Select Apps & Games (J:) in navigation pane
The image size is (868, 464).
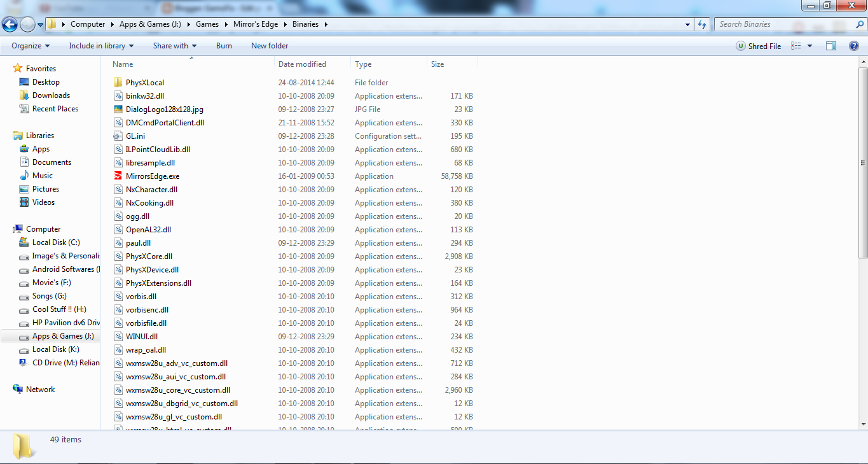click(63, 336)
